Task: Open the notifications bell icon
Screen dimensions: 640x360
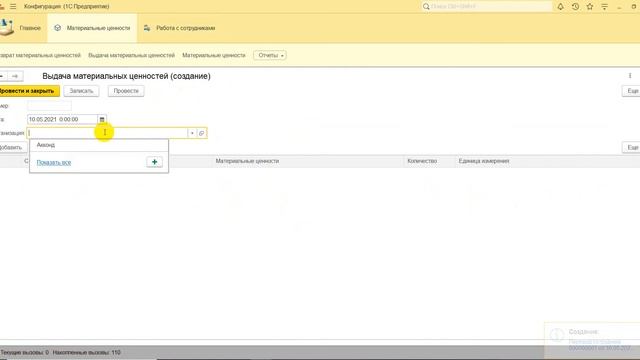Action: click(x=560, y=7)
